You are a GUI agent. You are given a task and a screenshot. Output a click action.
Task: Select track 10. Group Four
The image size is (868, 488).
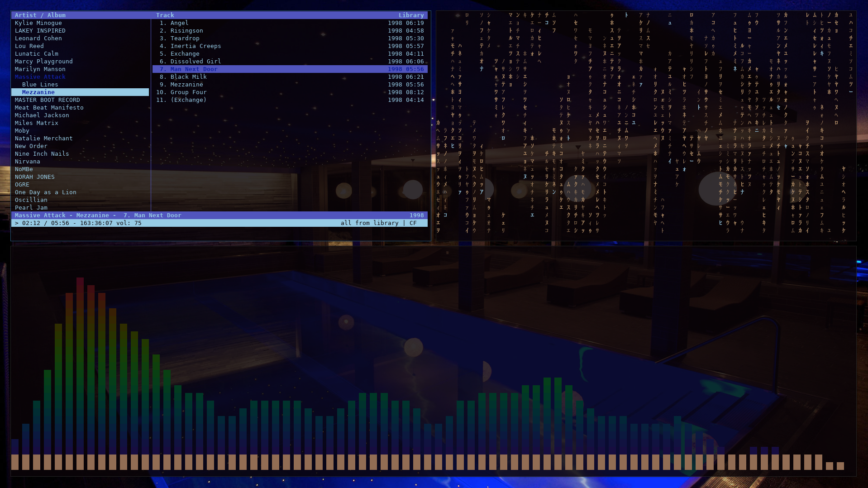click(290, 92)
